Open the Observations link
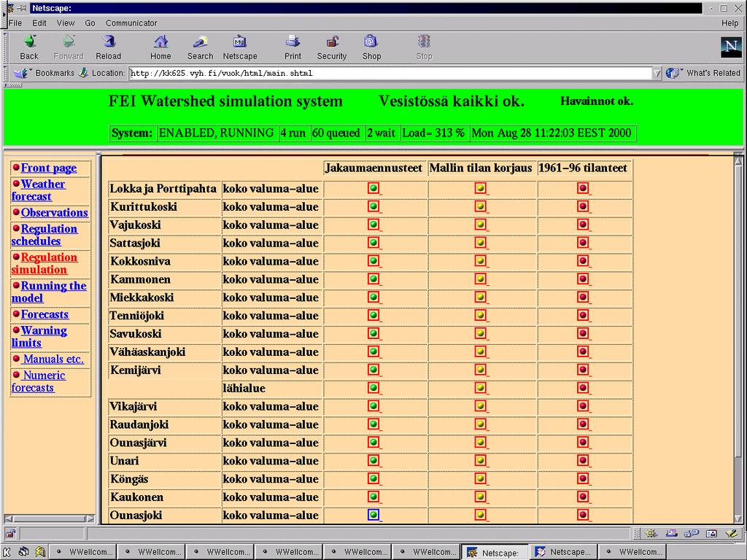 pyautogui.click(x=54, y=212)
